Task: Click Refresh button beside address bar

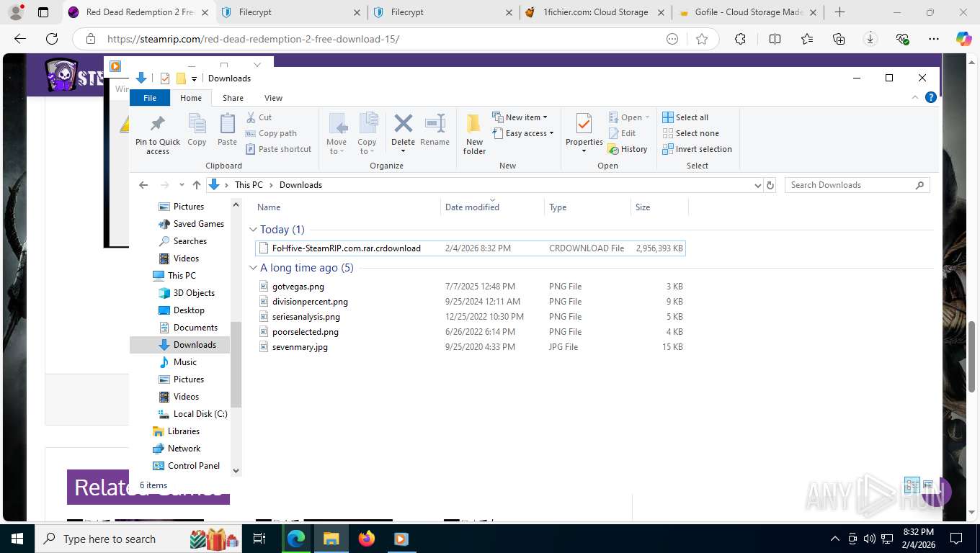Action: pos(770,185)
